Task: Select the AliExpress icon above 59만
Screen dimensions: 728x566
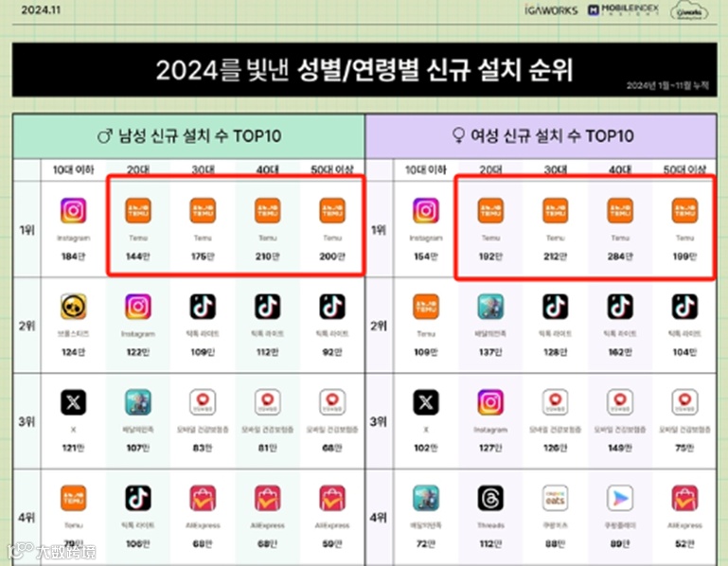Action: pos(332,498)
